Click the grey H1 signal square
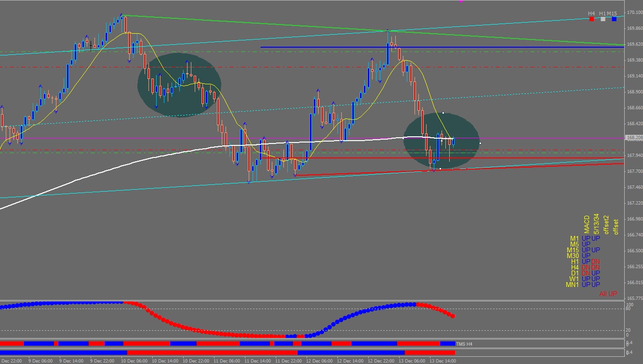This screenshot has height=364, width=643. pos(603,19)
